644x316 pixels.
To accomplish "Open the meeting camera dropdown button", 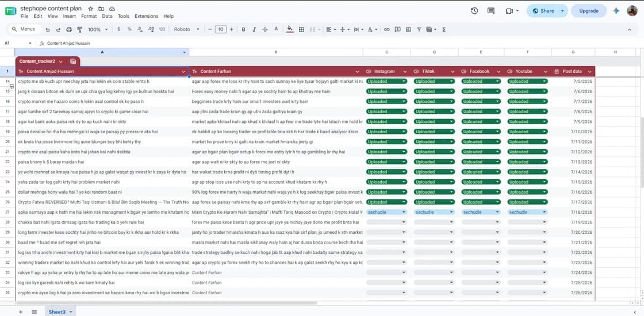I will coord(512,11).
